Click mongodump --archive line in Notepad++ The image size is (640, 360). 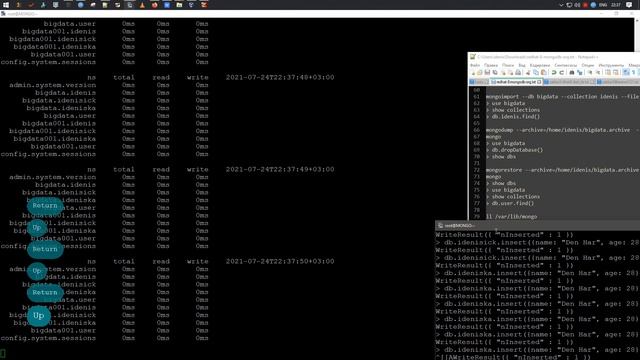click(562, 130)
